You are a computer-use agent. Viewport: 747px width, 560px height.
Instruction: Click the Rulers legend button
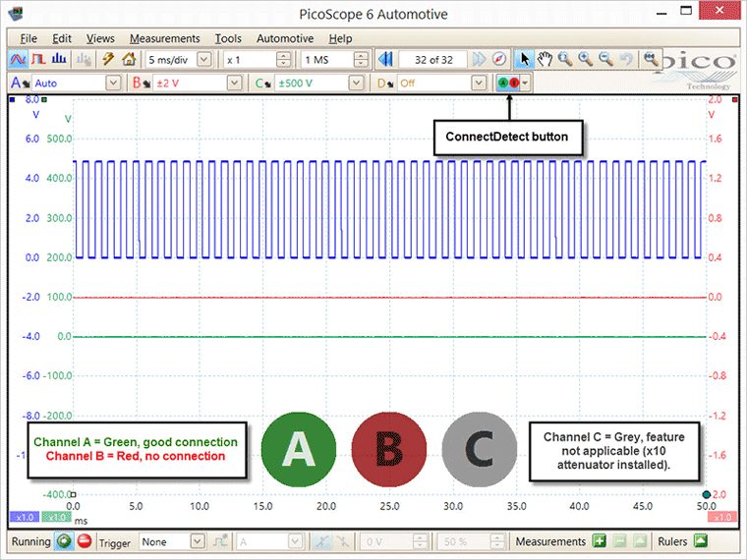[x=700, y=541]
